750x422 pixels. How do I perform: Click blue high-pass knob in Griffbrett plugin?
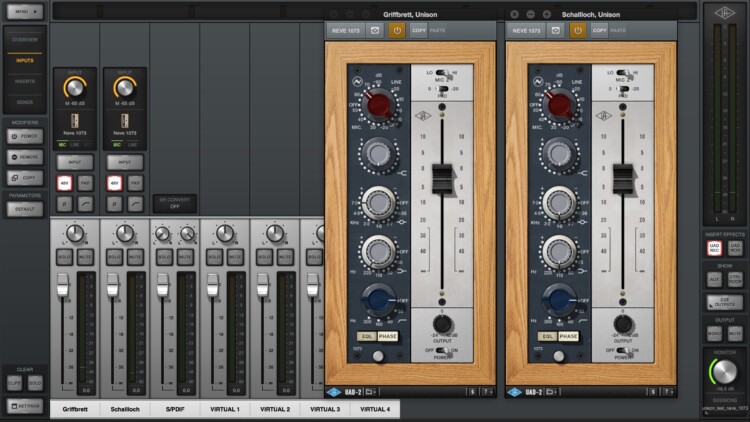[378, 300]
